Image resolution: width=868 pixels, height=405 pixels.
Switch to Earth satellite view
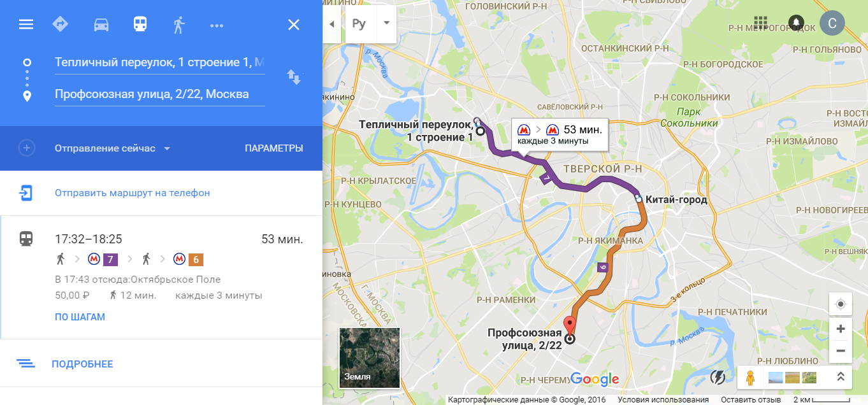point(370,357)
